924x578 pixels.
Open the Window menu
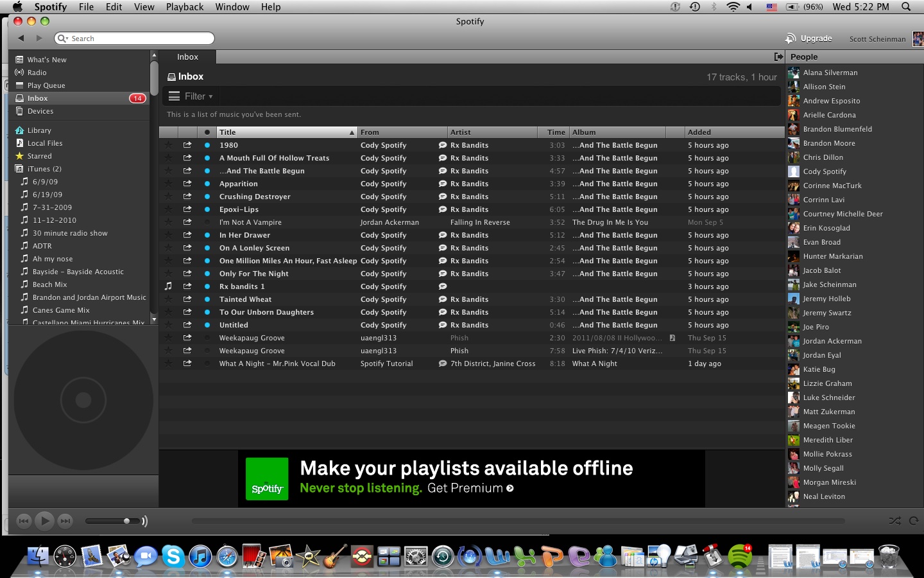tap(232, 7)
